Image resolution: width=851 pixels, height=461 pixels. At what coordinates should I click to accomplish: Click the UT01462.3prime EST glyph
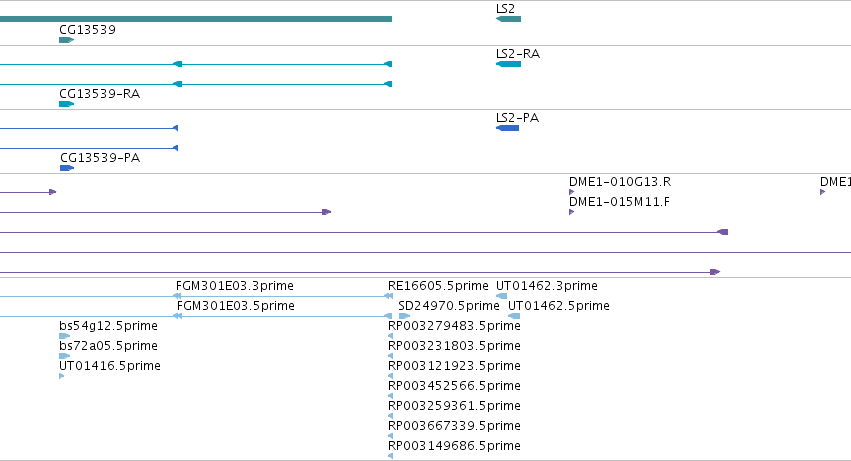pyautogui.click(x=501, y=296)
